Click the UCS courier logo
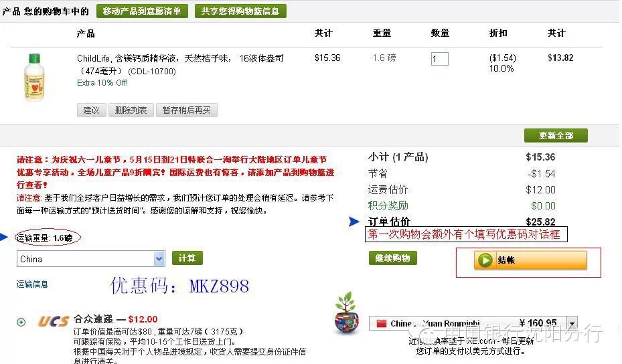Screen dimensions: 622x364 click(54, 321)
